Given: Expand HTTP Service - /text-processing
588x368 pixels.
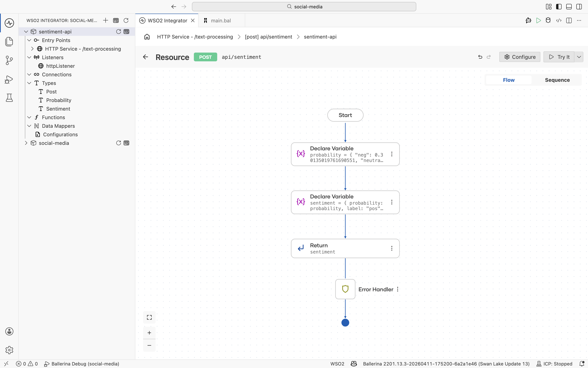Looking at the screenshot, I should (32, 49).
